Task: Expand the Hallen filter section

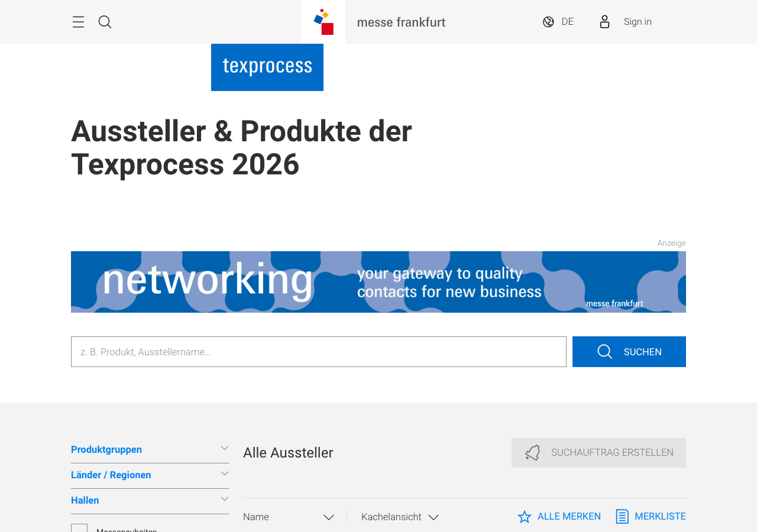Action: [x=150, y=501]
